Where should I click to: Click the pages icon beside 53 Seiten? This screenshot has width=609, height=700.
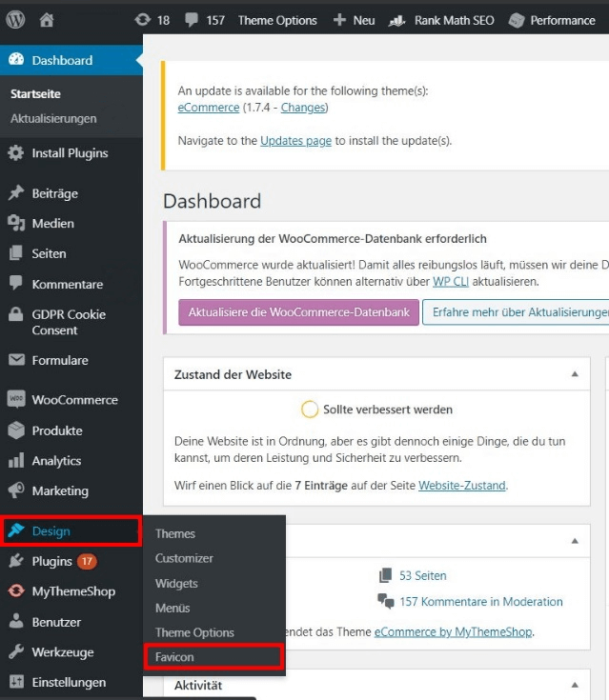[x=385, y=575]
